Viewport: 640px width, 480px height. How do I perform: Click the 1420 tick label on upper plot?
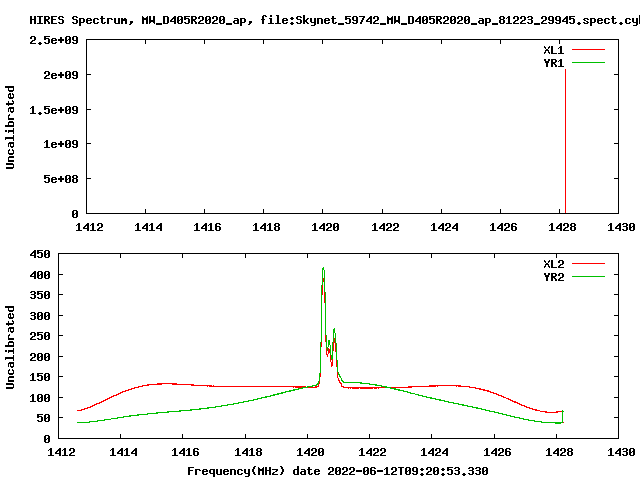click(x=325, y=227)
